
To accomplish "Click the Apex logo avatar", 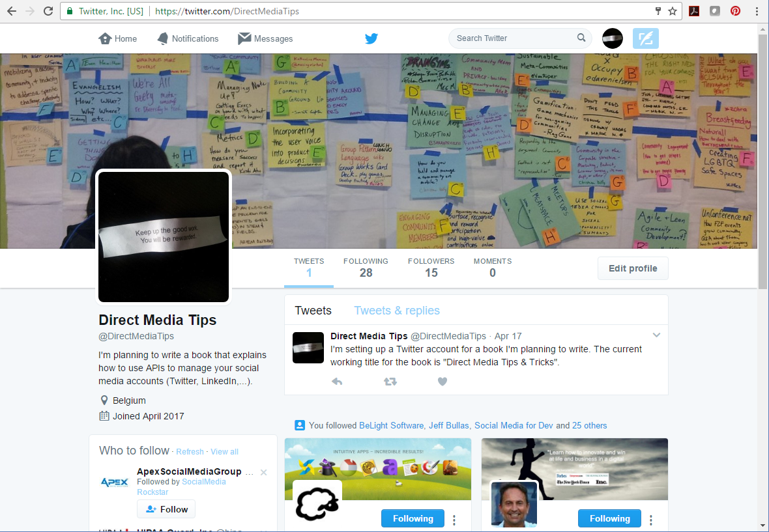I will 114,483.
